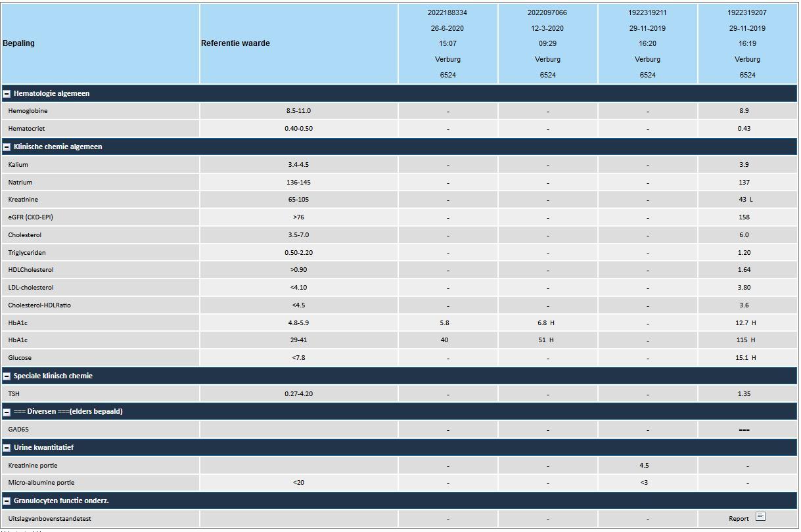The height and width of the screenshot is (532, 801).
Task: Collapse the Urine kwantitatief section
Action: [7, 448]
